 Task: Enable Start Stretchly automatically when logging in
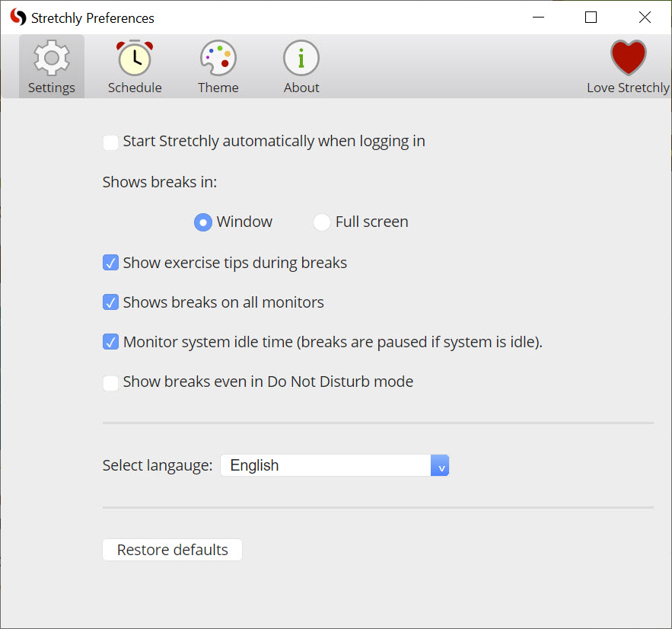110,142
